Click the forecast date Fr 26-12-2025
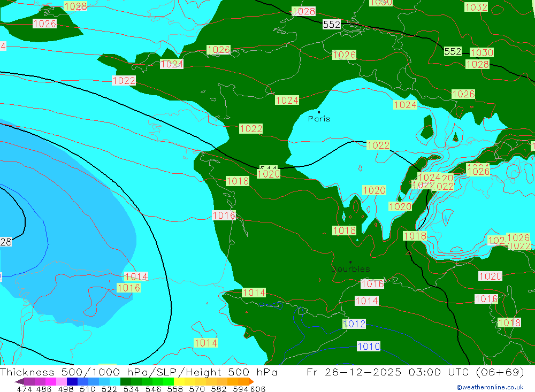 (354, 372)
